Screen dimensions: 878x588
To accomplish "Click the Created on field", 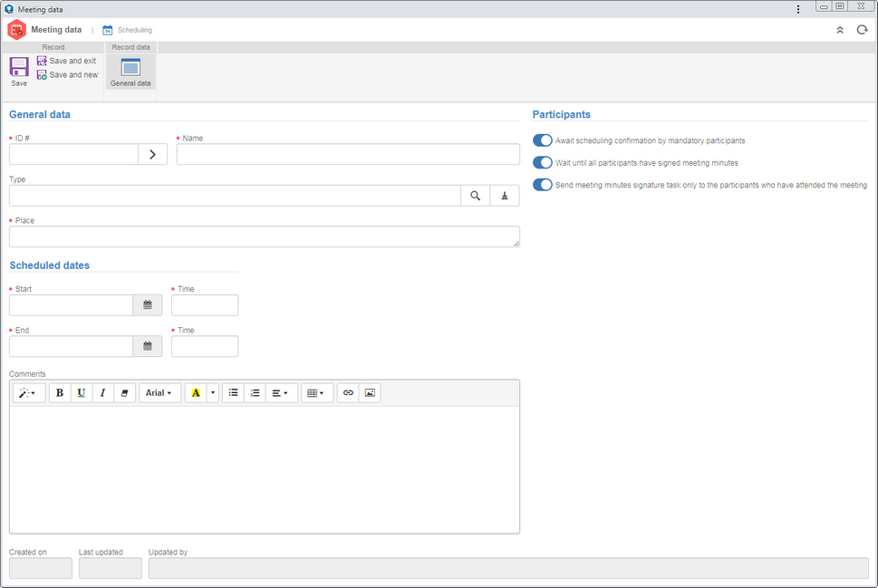I will click(41, 568).
